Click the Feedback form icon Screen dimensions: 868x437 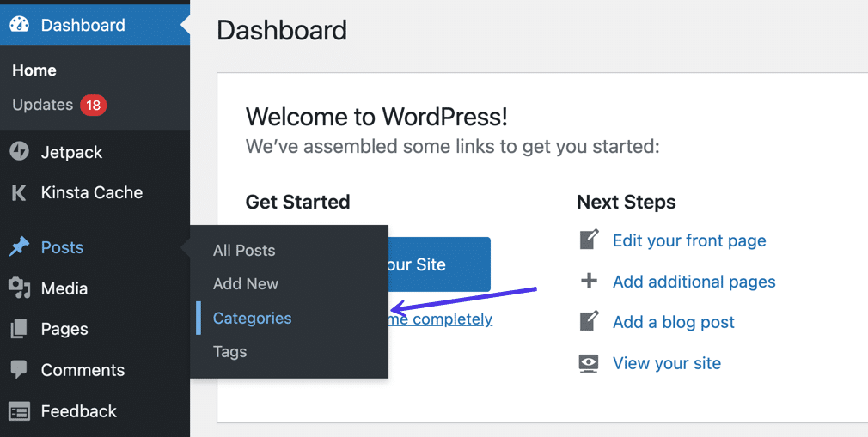pyautogui.click(x=19, y=411)
